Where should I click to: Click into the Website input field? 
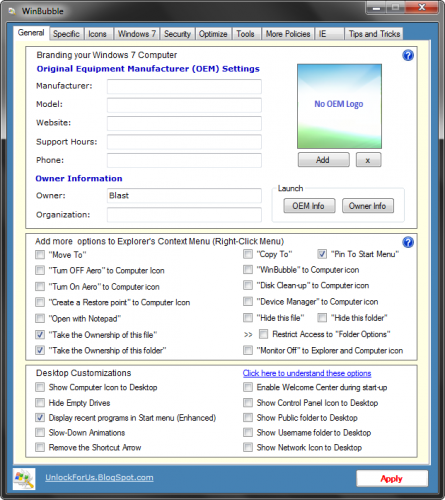tap(184, 123)
